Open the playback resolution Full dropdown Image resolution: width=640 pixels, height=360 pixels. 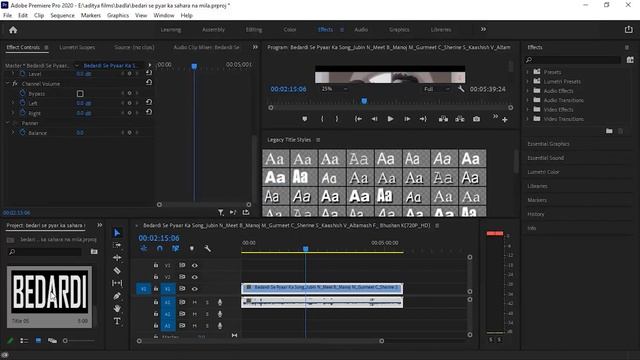(436, 89)
